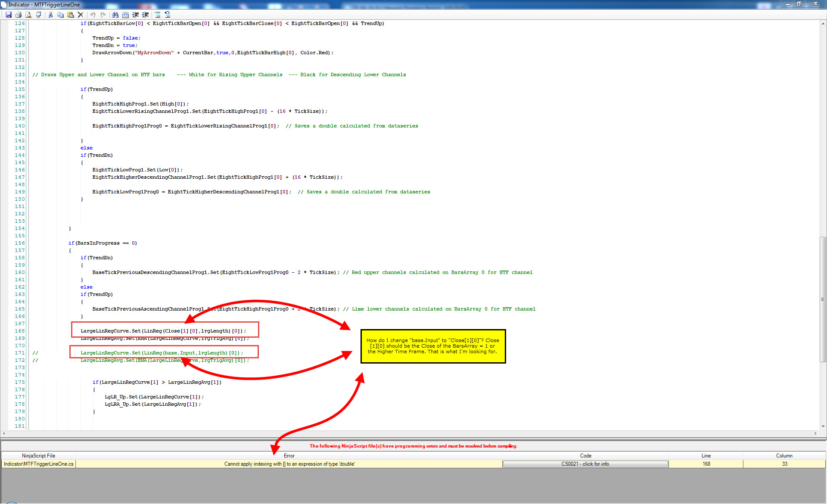Click the horizontal scrollbar right arrow
This screenshot has width=827, height=504.
pyautogui.click(x=815, y=433)
